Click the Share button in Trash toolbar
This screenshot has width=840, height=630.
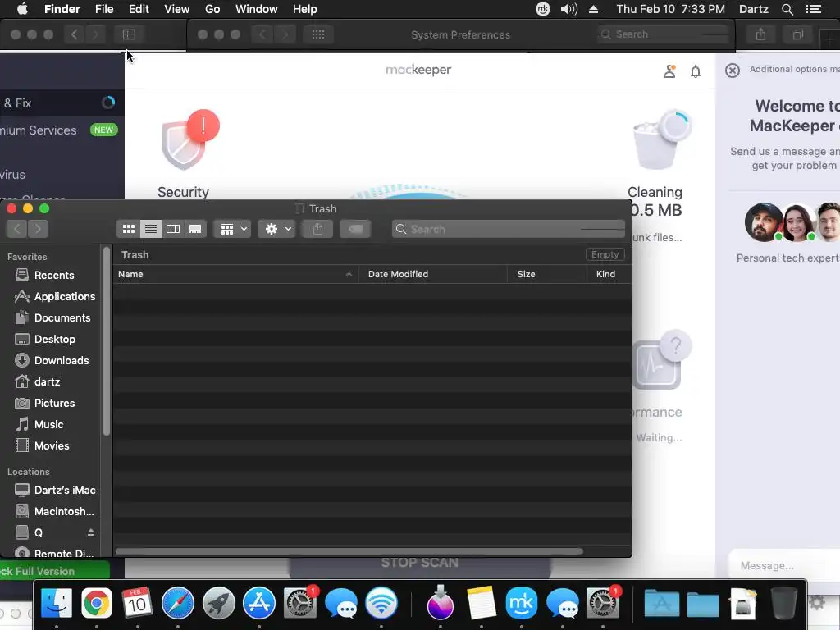point(317,230)
